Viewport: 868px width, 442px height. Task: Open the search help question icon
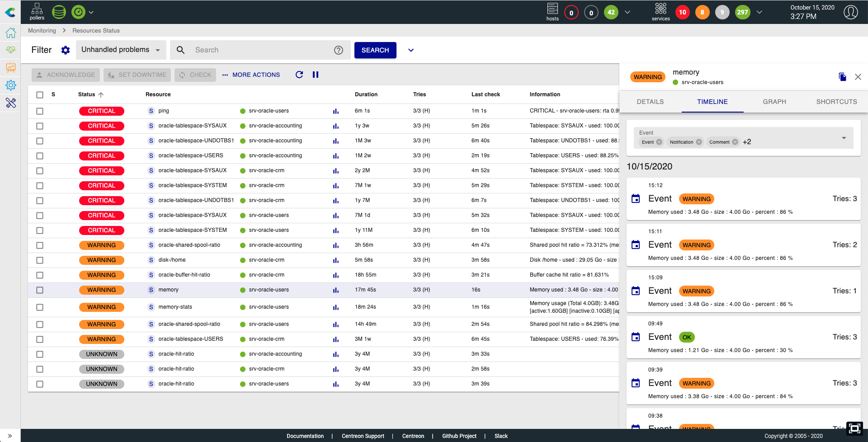339,50
